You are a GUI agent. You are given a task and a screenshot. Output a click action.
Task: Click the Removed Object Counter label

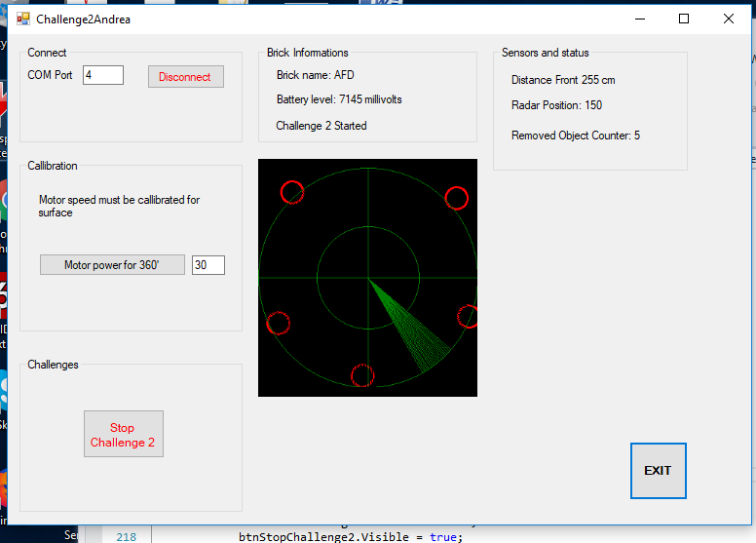point(576,136)
